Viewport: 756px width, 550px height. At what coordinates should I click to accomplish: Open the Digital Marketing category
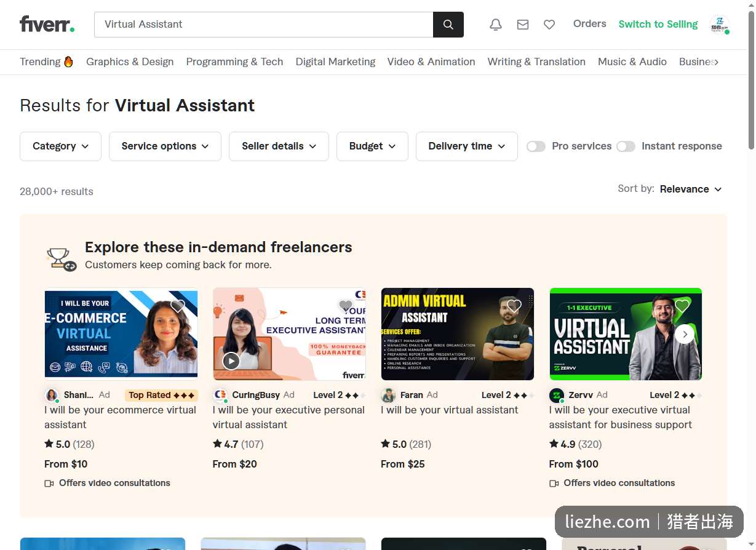point(335,62)
